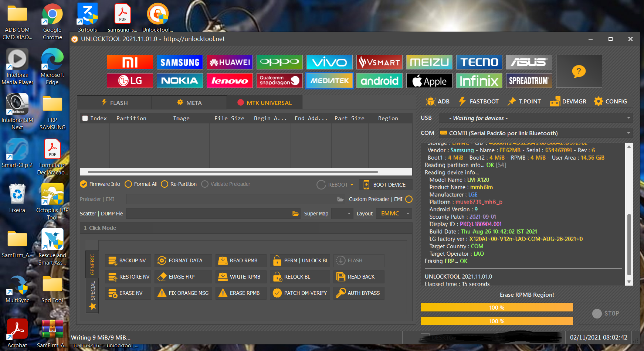Select the Oppo brand logo
Image resolution: width=644 pixels, height=351 pixels.
(x=279, y=62)
